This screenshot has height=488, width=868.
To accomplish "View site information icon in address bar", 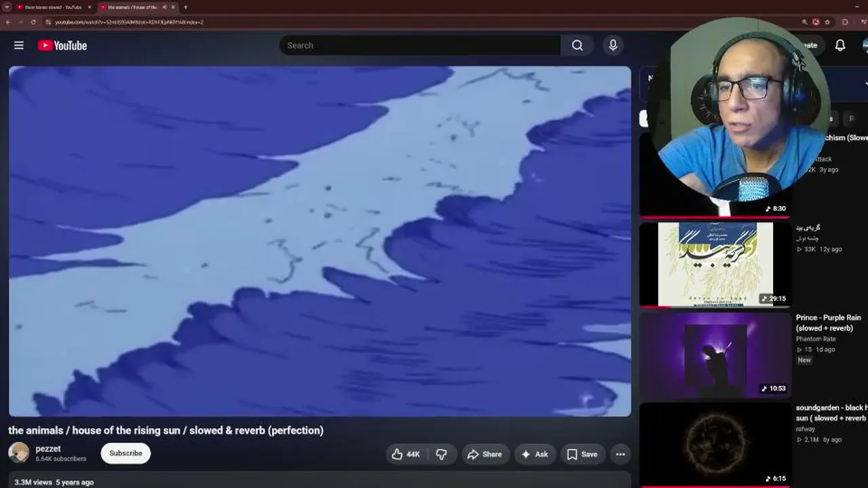I will click(x=48, y=22).
